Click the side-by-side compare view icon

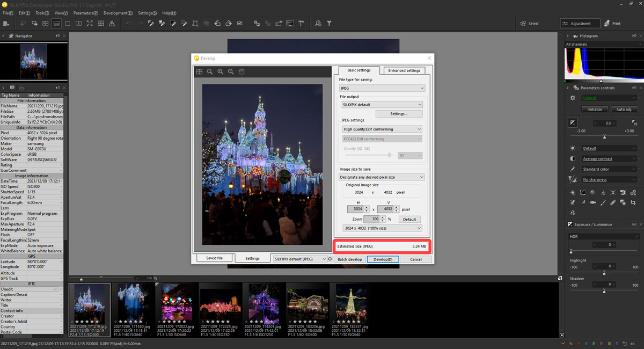coord(78,24)
